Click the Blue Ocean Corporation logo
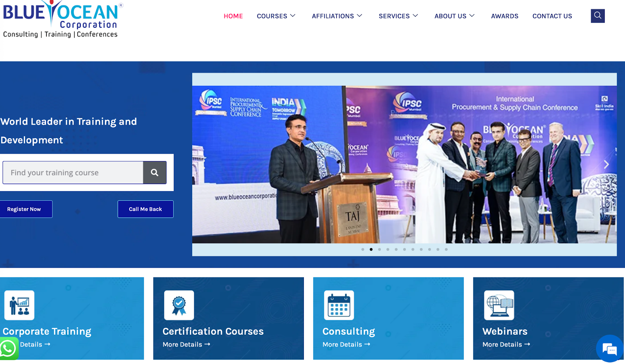The width and height of the screenshot is (625, 364). point(62,19)
